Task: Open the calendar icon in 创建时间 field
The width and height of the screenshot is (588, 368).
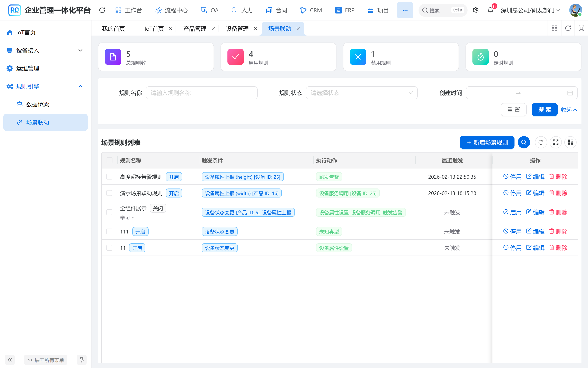Action: click(570, 93)
